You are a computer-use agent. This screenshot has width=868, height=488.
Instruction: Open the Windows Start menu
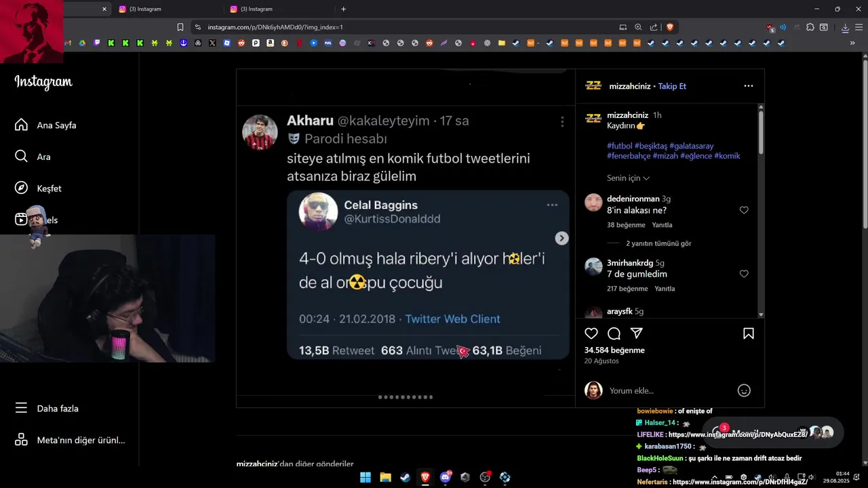(x=366, y=477)
